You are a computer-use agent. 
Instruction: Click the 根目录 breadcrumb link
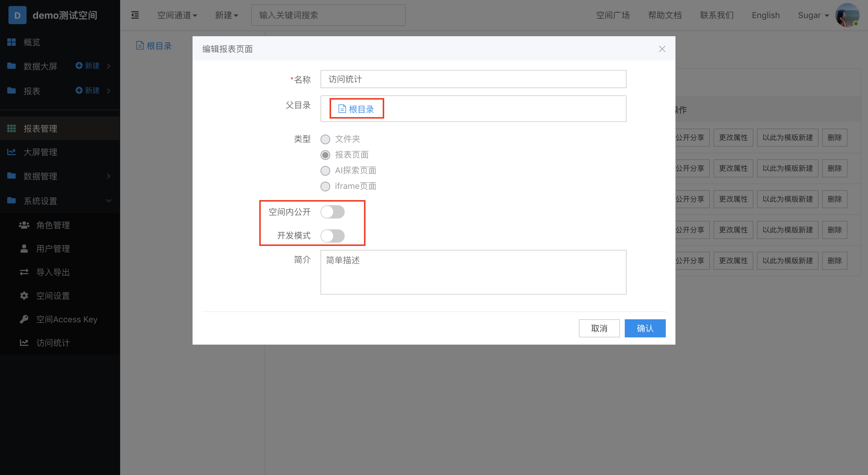coord(159,46)
